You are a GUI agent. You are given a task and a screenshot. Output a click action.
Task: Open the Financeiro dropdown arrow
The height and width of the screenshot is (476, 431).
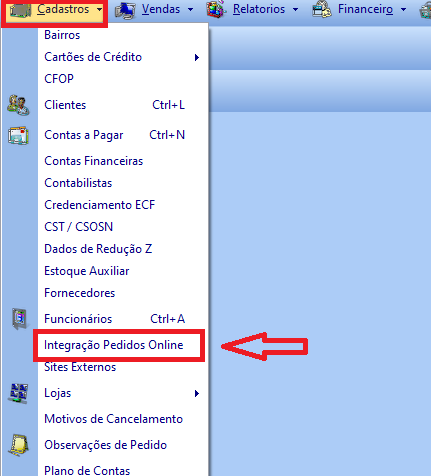click(403, 10)
